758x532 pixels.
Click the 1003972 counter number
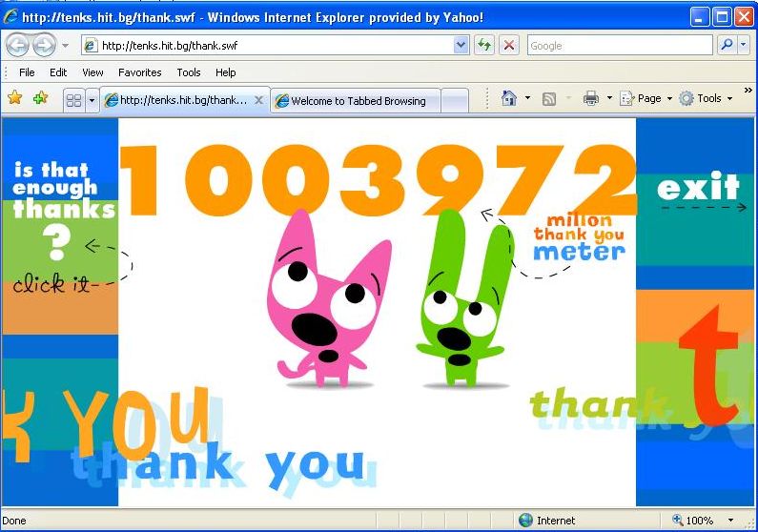pyautogui.click(x=378, y=180)
